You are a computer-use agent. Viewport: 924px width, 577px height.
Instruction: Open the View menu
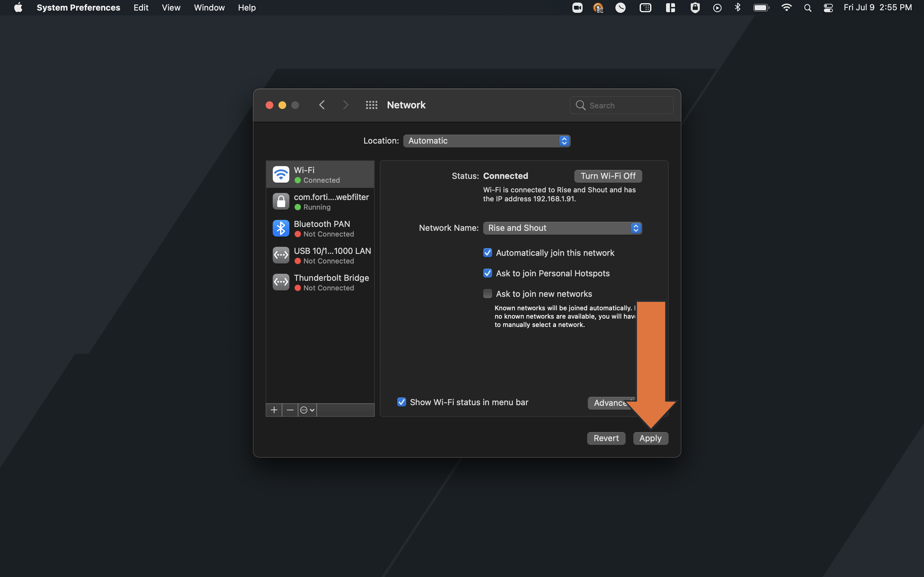click(x=171, y=8)
